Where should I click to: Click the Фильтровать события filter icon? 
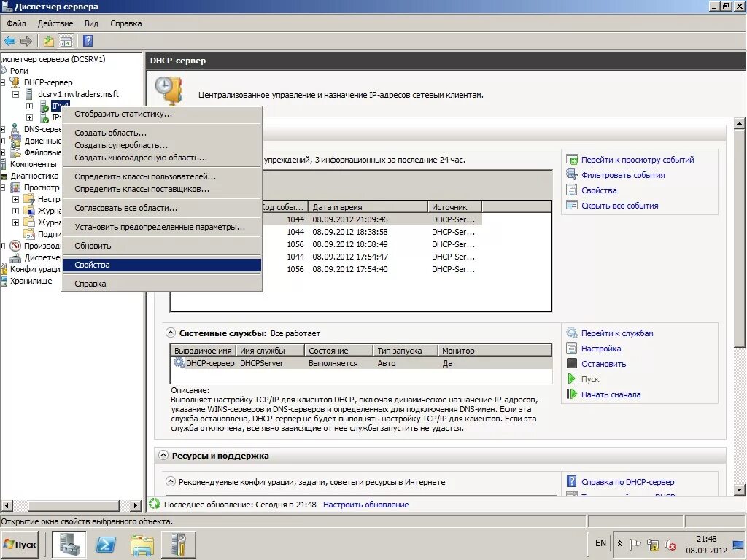572,175
